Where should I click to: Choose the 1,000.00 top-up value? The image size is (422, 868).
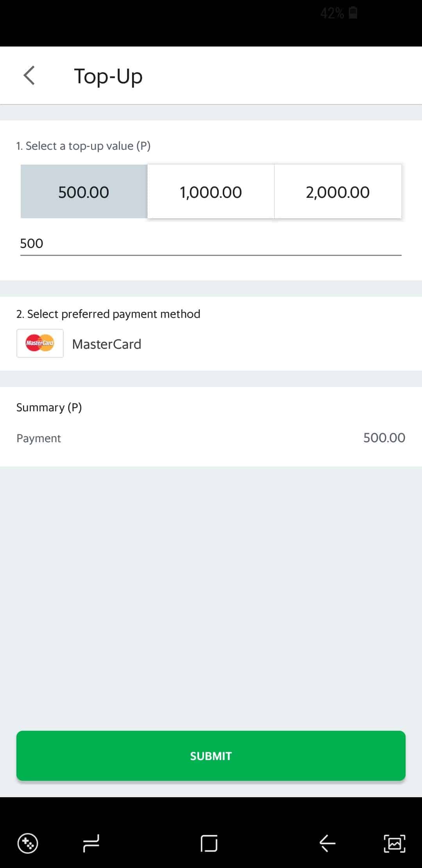[211, 192]
